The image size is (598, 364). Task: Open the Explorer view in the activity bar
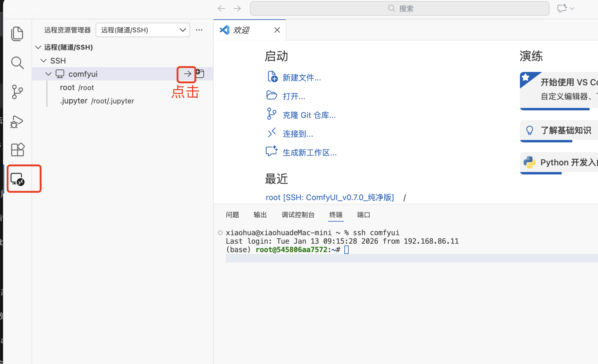[17, 34]
